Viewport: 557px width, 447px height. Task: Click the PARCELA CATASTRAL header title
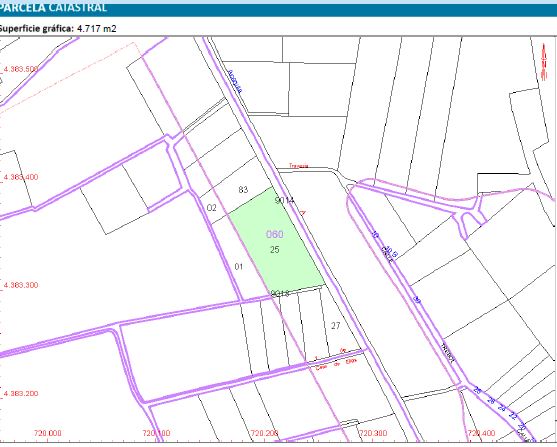click(x=53, y=7)
